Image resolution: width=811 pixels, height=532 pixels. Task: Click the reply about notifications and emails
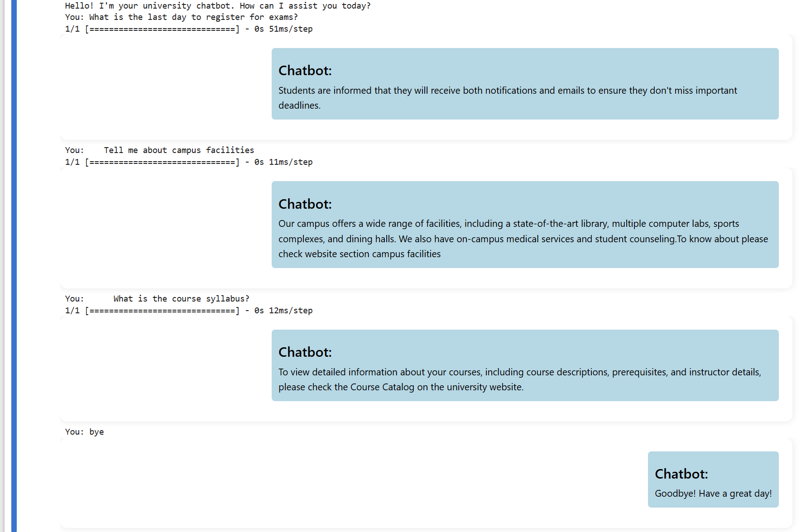point(507,98)
